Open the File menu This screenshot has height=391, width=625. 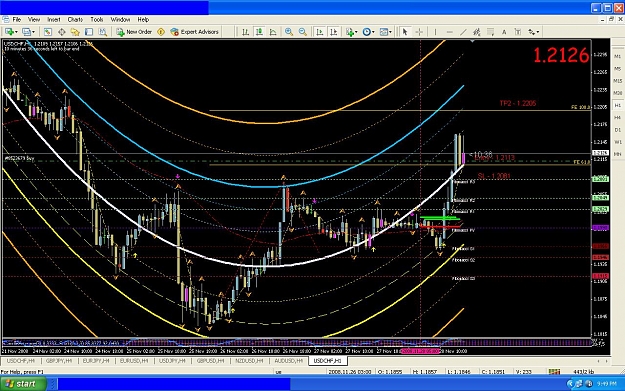17,20
